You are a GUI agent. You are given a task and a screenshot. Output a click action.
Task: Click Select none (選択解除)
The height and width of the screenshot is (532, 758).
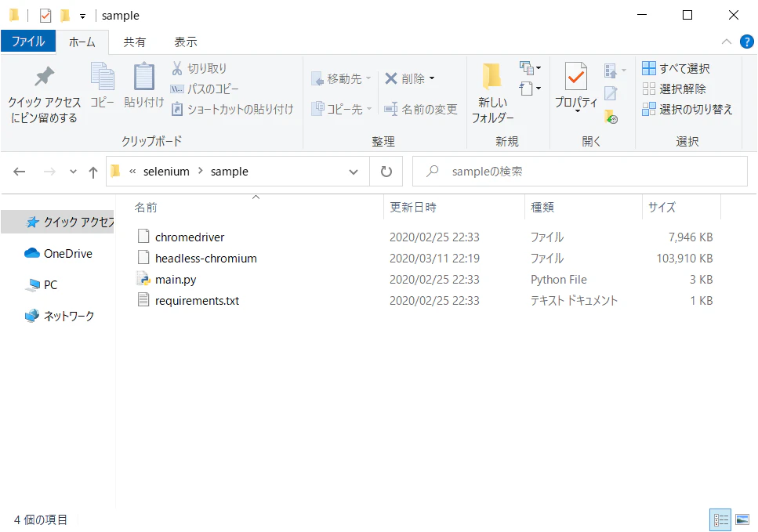674,89
